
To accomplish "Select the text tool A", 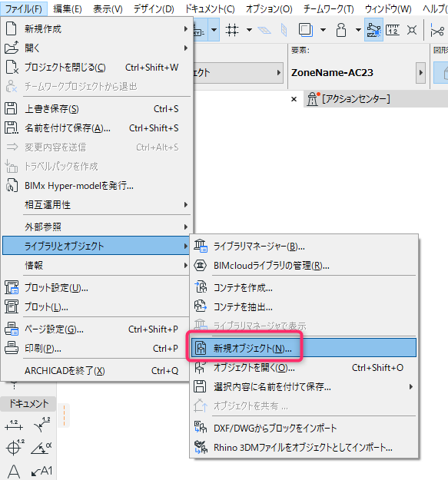I will point(14,471).
